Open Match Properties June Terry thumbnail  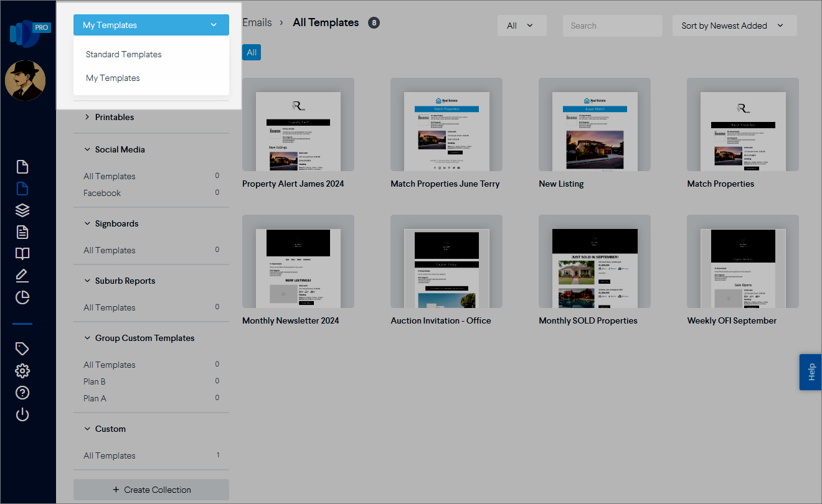[x=446, y=124]
